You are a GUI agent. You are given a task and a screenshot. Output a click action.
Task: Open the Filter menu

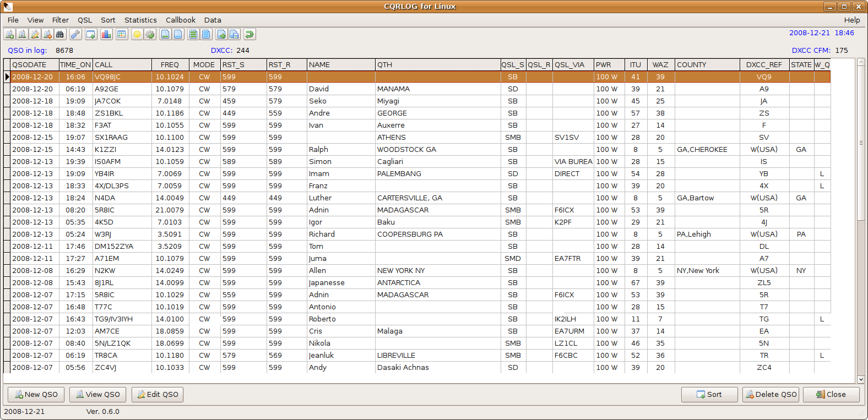click(x=61, y=20)
